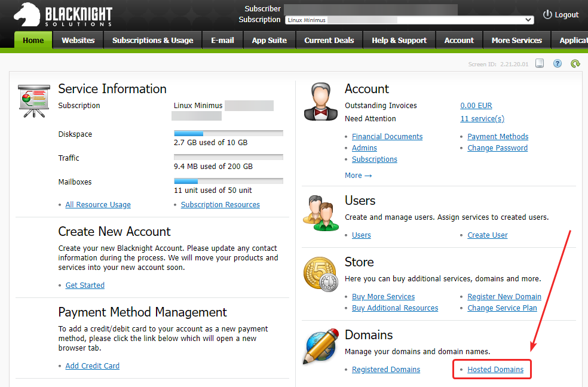This screenshot has width=588, height=387.
Task: Click the '2.7 GB used of 10 GB' text
Action: pyautogui.click(x=210, y=143)
